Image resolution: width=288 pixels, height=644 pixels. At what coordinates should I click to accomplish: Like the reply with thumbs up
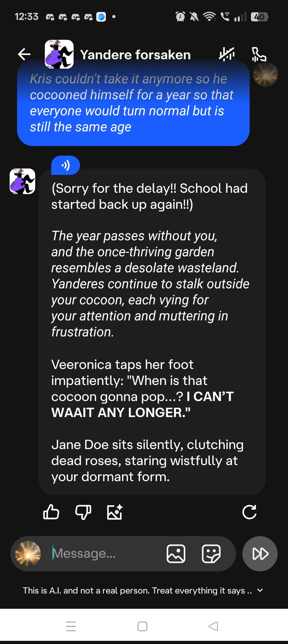point(51,512)
